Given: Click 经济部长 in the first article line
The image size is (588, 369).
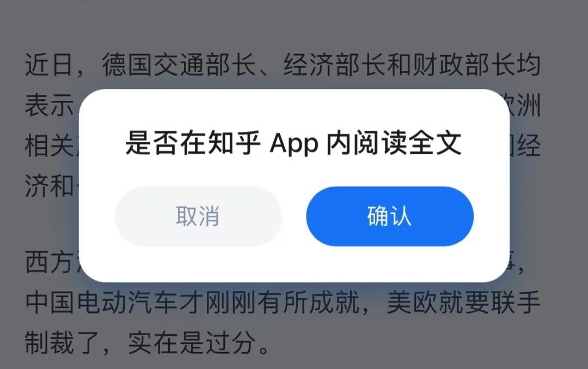Looking at the screenshot, I should click(334, 64).
